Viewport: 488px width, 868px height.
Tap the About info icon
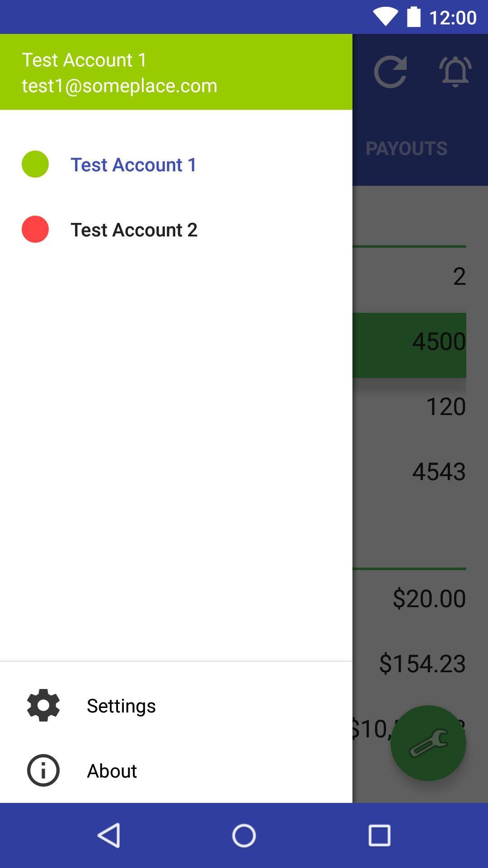[43, 770]
